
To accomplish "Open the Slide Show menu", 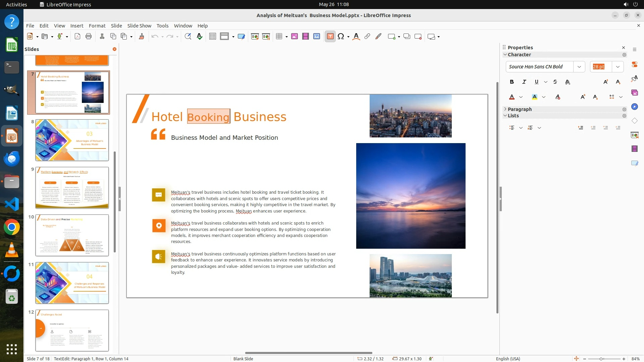I will (139, 25).
